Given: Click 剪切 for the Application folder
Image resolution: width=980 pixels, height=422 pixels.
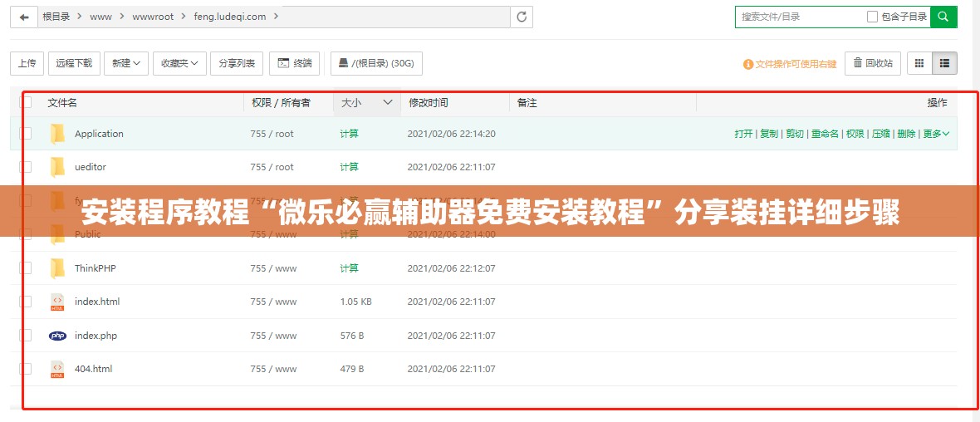Looking at the screenshot, I should (795, 134).
